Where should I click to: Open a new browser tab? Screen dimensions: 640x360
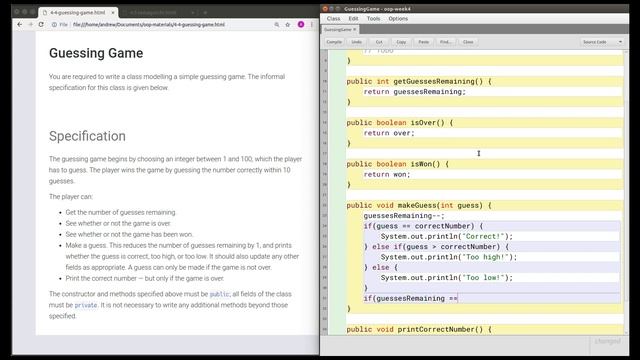(205, 13)
